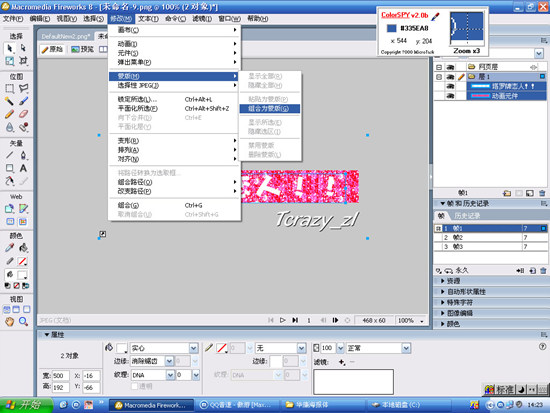
Task: Click the hide slices and hotspots button
Action: 10,222
